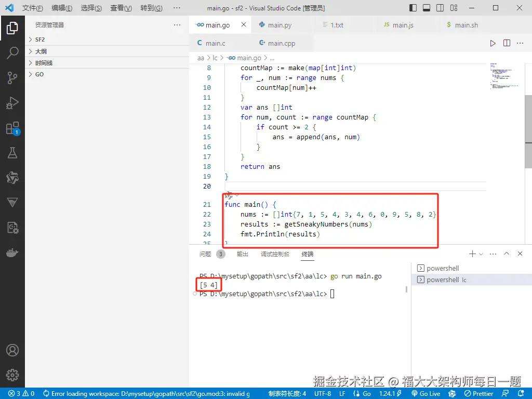
Task: Open the Source Control view
Action: coord(12,78)
